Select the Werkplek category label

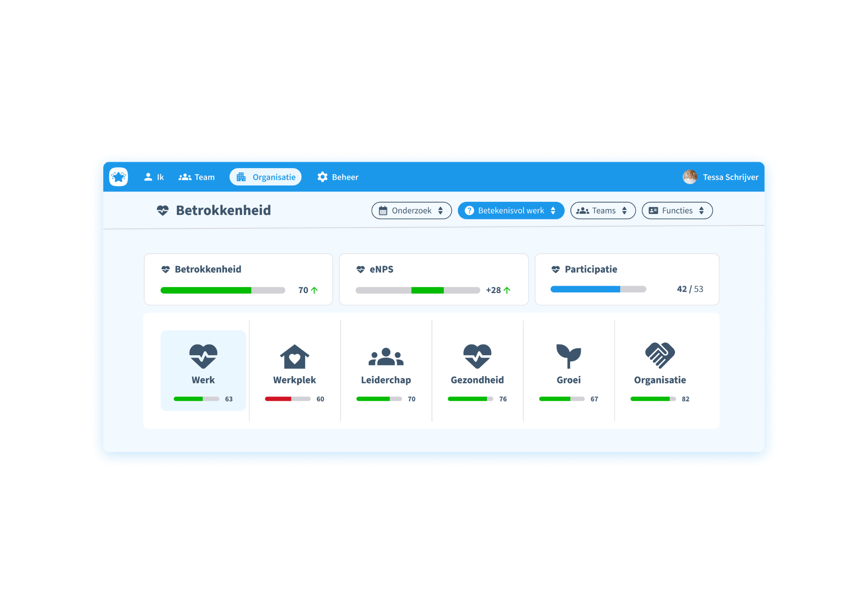pyautogui.click(x=295, y=380)
